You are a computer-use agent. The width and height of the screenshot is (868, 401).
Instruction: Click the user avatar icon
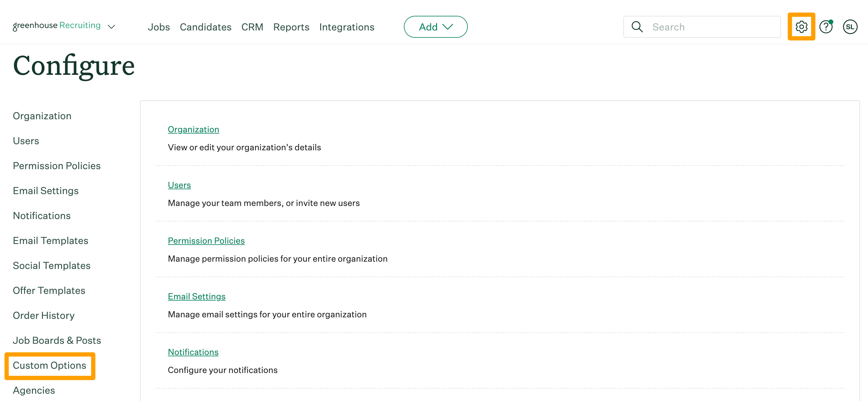pyautogui.click(x=850, y=26)
